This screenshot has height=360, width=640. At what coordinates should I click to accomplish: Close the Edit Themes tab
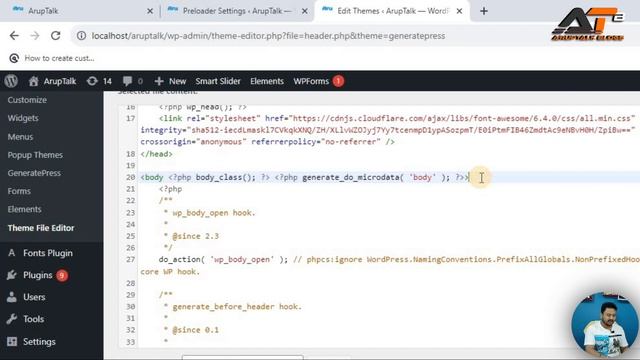pyautogui.click(x=459, y=11)
